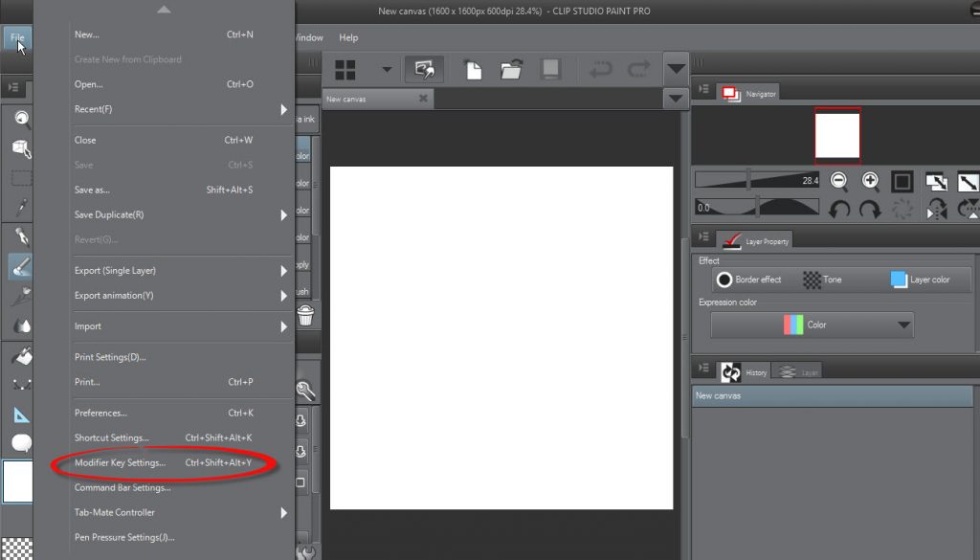Toggle the Layer color effect
The width and height of the screenshot is (980, 560).
[920, 280]
